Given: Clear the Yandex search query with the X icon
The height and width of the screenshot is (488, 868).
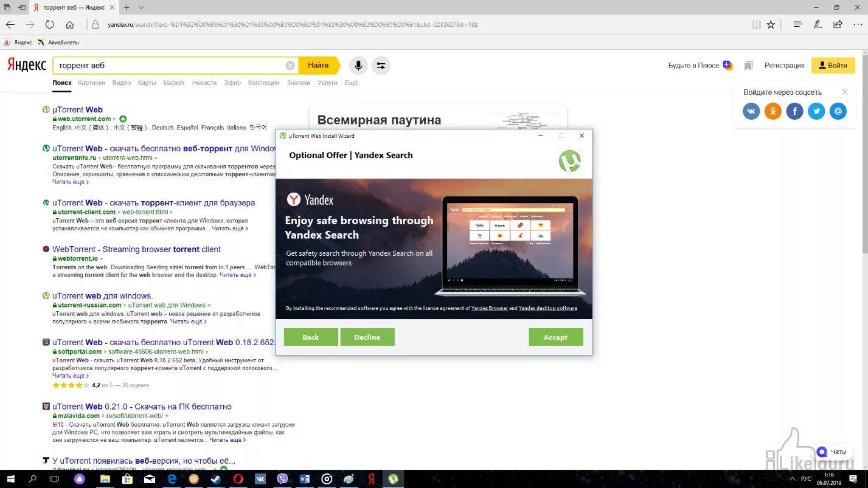Looking at the screenshot, I should (x=290, y=66).
